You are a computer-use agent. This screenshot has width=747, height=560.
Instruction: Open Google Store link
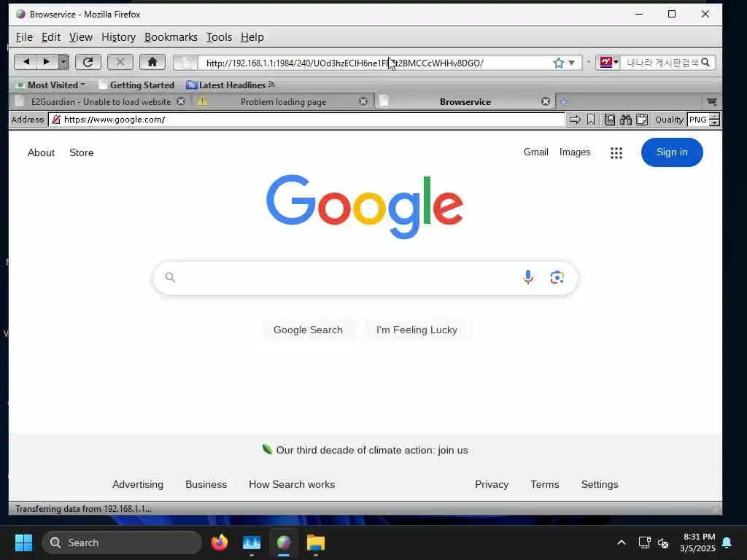(82, 153)
